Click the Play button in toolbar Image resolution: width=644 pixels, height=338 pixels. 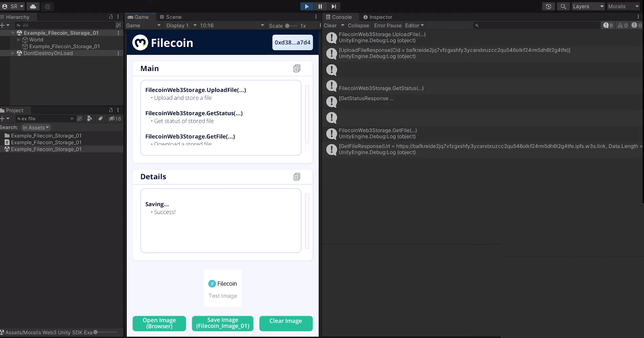tap(307, 6)
